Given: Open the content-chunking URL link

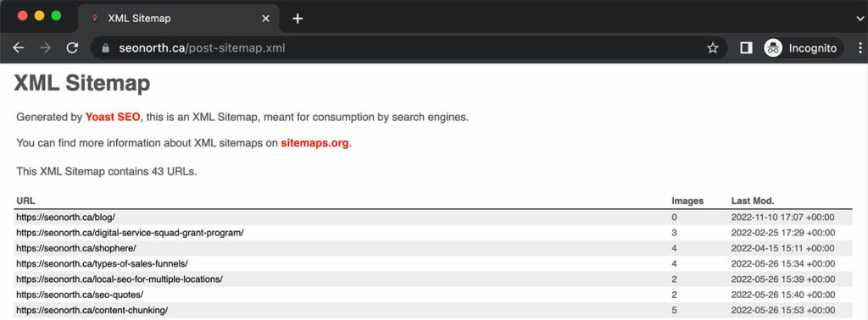Looking at the screenshot, I should point(92,310).
